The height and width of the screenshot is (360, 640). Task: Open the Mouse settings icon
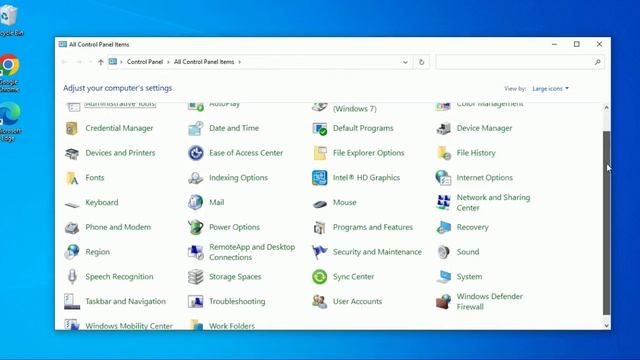320,204
